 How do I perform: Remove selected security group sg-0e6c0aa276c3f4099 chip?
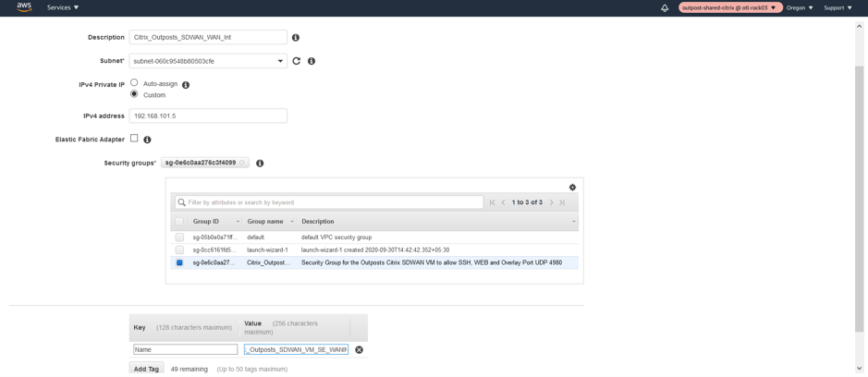pyautogui.click(x=242, y=163)
